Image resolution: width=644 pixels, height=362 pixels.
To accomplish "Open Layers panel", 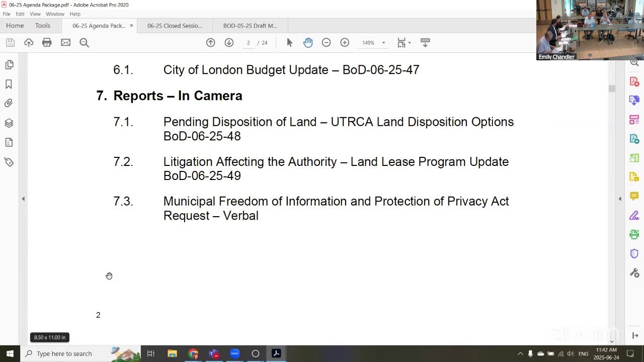I will 9,123.
